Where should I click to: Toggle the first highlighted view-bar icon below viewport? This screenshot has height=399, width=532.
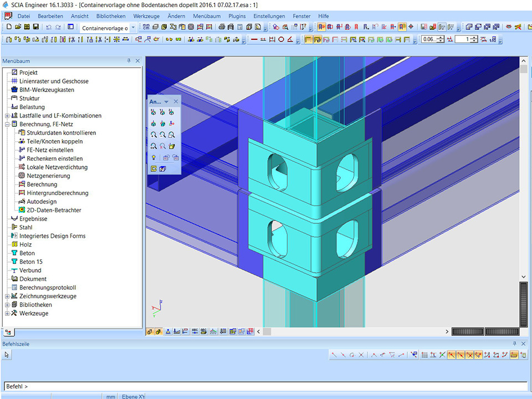(150, 331)
